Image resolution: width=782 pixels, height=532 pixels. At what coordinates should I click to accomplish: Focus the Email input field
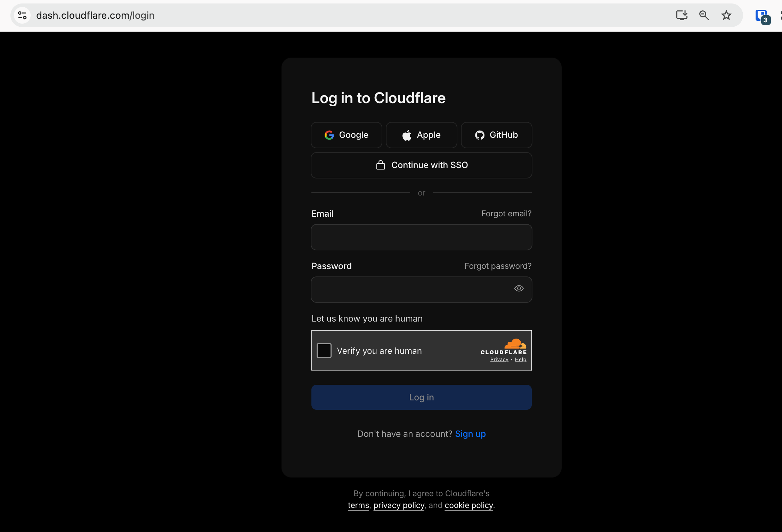click(x=422, y=237)
